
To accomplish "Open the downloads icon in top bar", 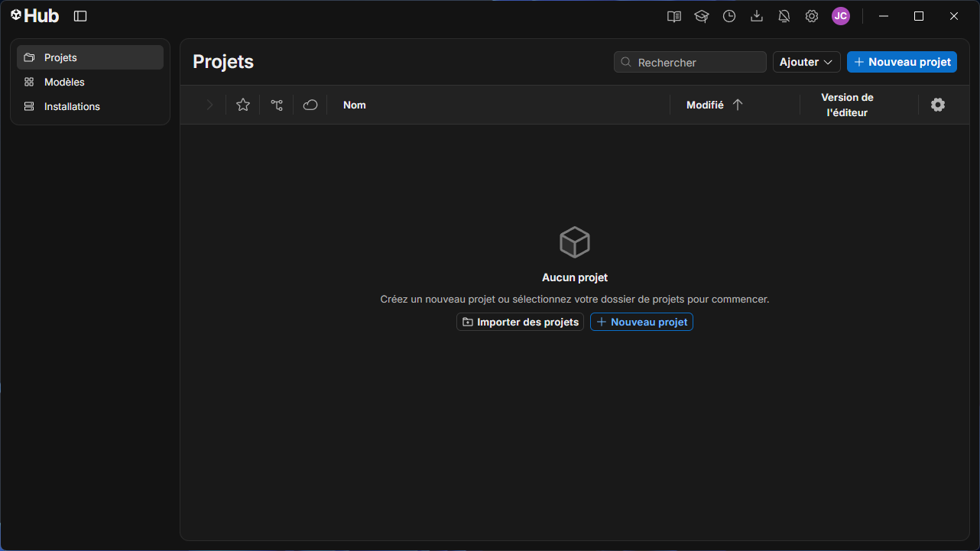I will [757, 16].
